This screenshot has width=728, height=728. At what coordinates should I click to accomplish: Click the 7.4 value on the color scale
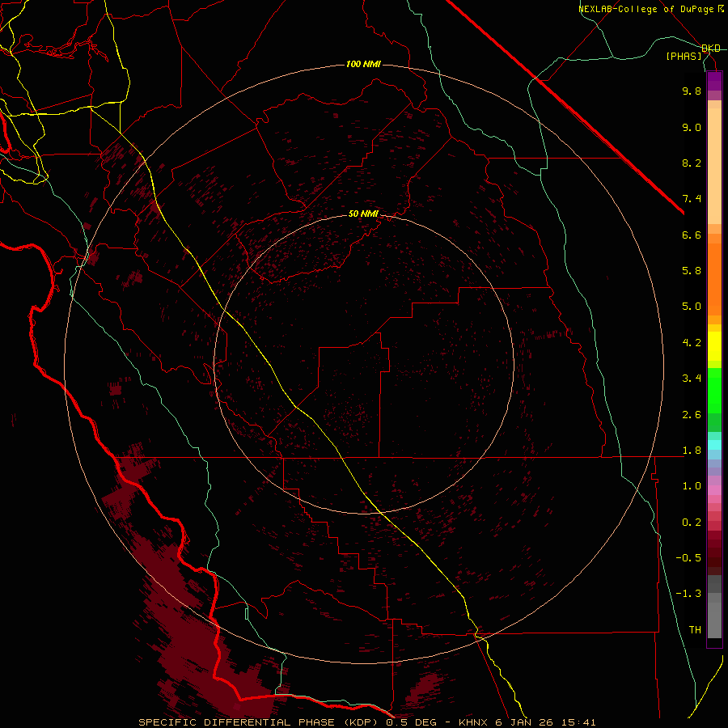(692, 199)
